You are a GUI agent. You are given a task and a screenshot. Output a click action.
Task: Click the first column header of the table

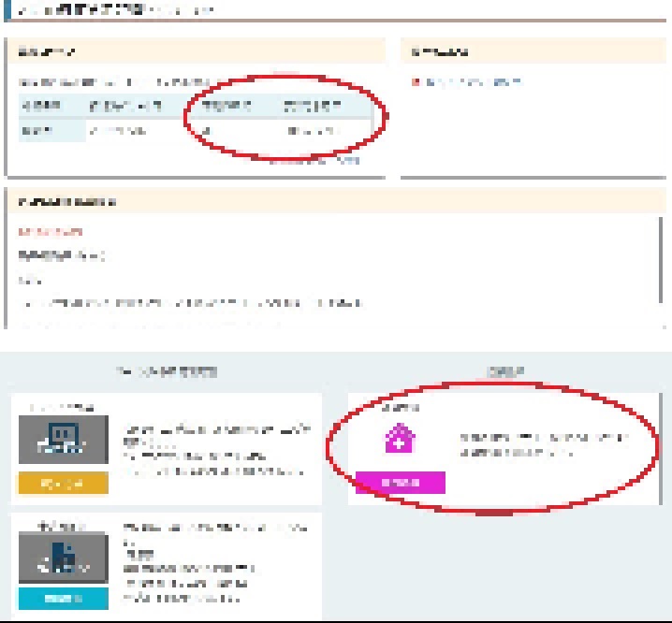point(41,107)
